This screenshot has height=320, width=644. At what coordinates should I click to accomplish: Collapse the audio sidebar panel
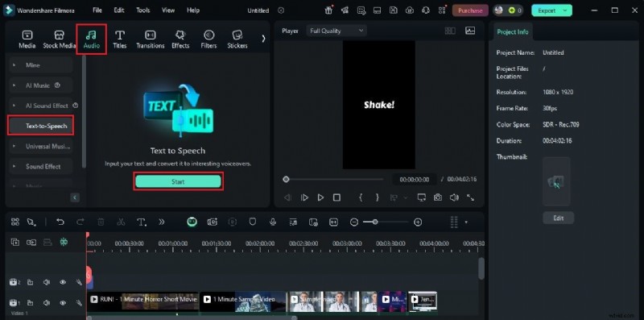(x=75, y=197)
